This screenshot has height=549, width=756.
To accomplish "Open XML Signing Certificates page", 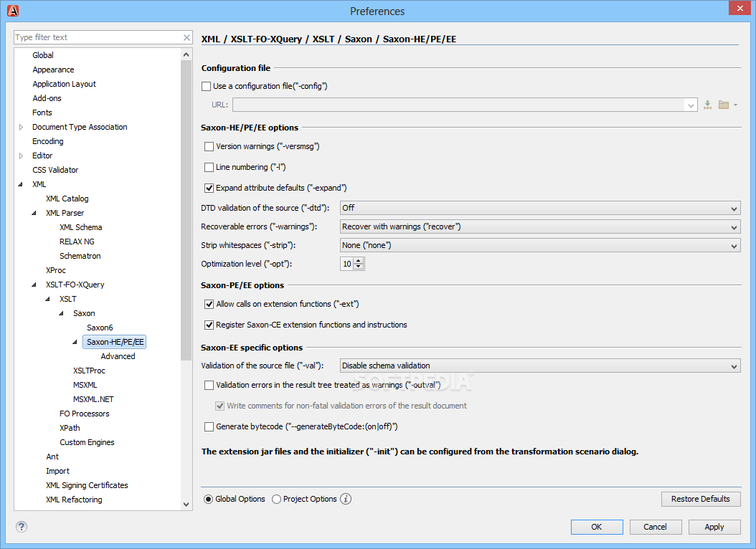I will (87, 485).
